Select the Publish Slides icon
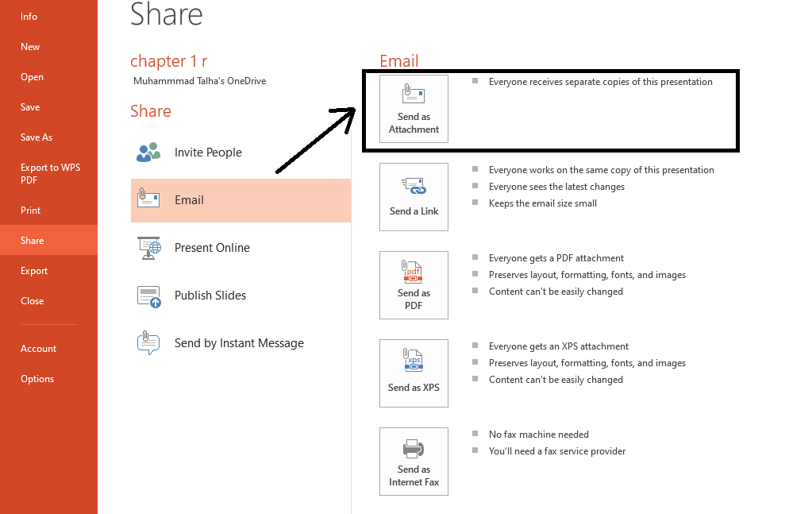The image size is (812, 514). point(148,295)
